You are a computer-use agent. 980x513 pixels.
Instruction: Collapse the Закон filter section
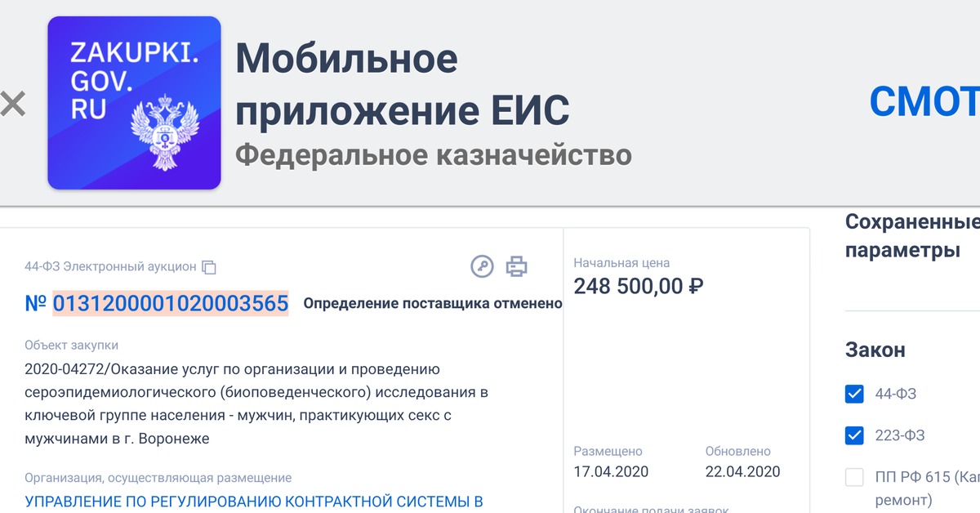click(x=875, y=350)
